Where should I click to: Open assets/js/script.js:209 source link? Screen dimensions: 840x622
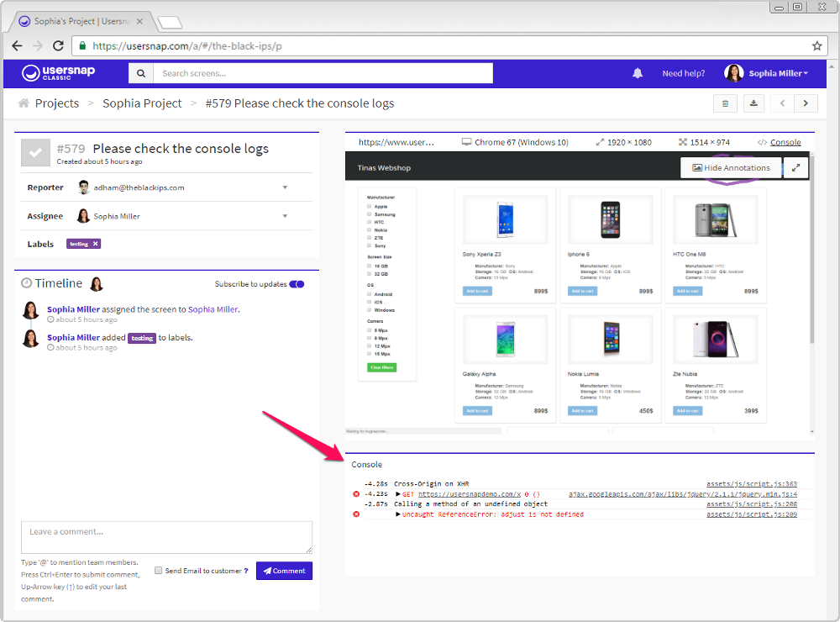[752, 514]
